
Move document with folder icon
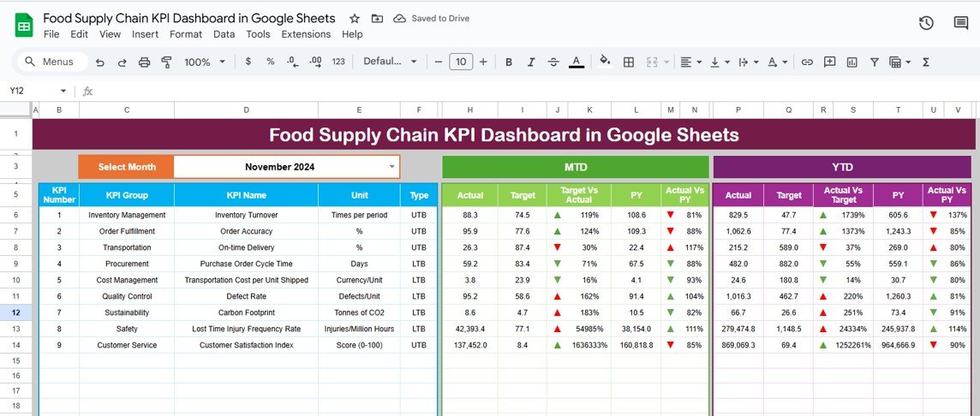(377, 19)
